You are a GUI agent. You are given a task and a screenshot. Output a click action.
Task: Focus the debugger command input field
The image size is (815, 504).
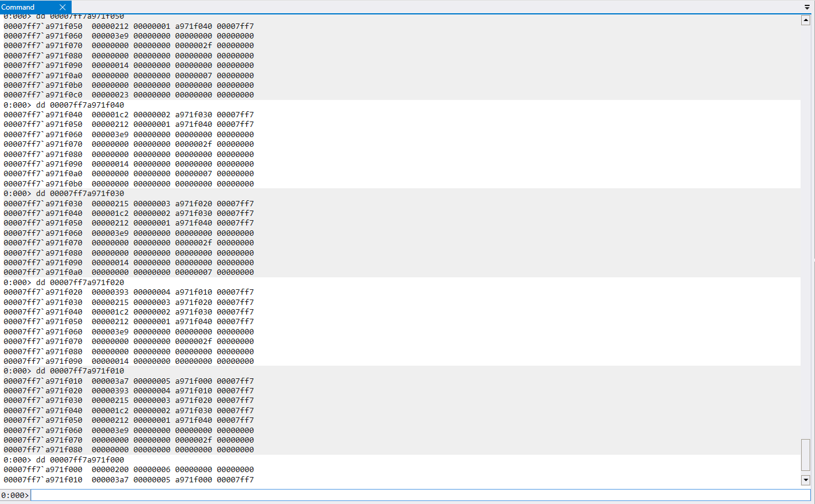click(x=420, y=495)
